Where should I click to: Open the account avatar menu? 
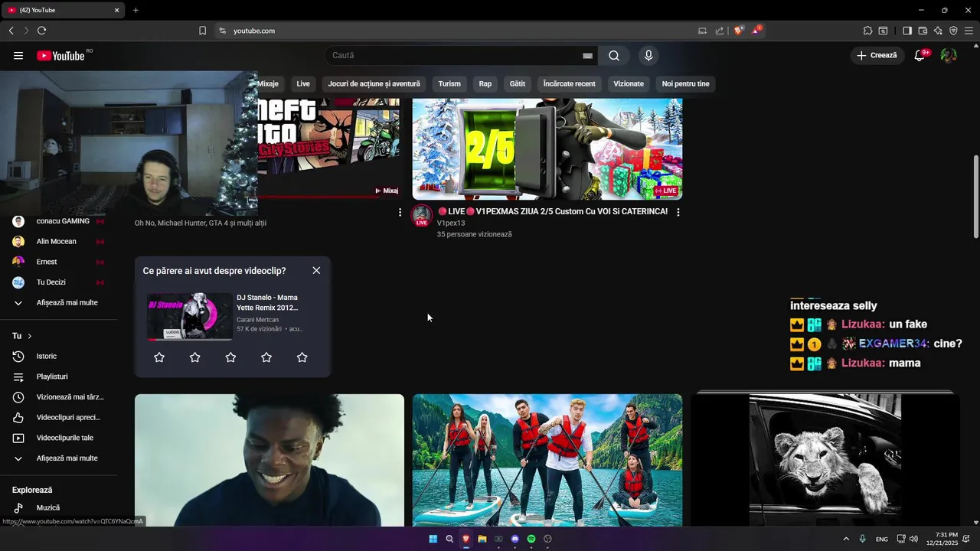(x=949, y=55)
